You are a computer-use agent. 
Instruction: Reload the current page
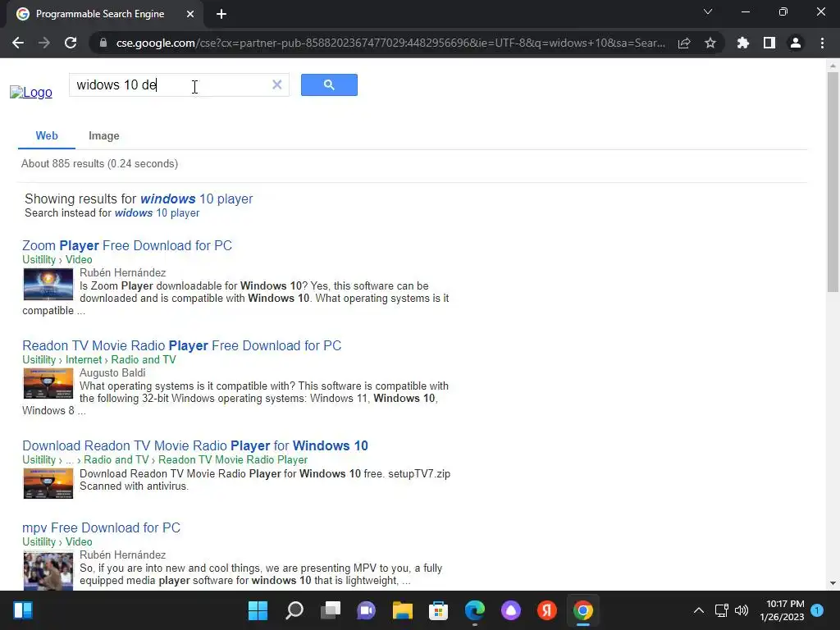point(71,43)
